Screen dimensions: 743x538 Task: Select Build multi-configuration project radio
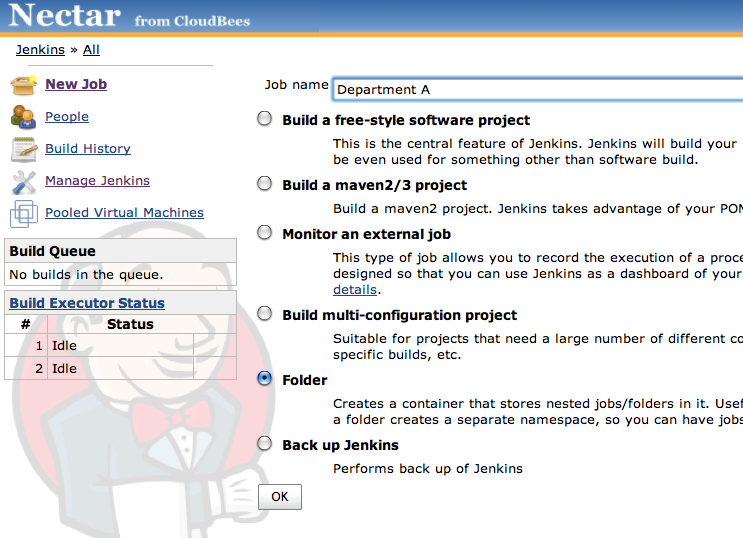(264, 314)
